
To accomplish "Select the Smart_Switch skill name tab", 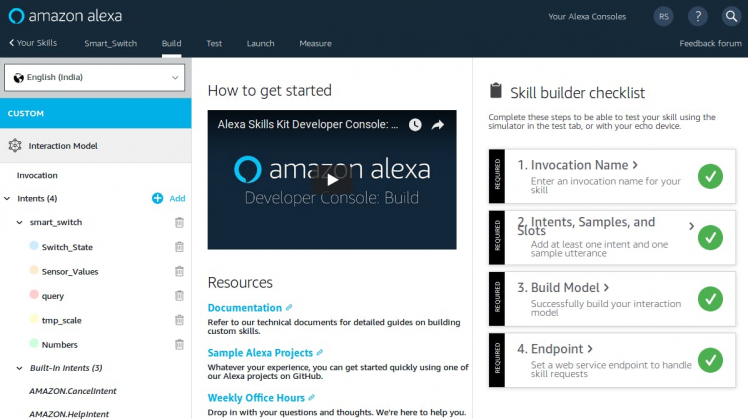I will tap(111, 43).
